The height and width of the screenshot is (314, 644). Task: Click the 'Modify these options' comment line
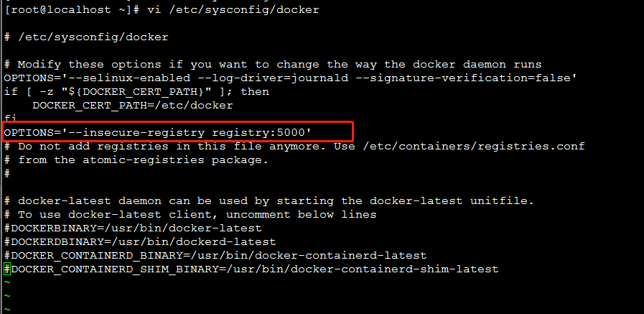click(x=273, y=64)
